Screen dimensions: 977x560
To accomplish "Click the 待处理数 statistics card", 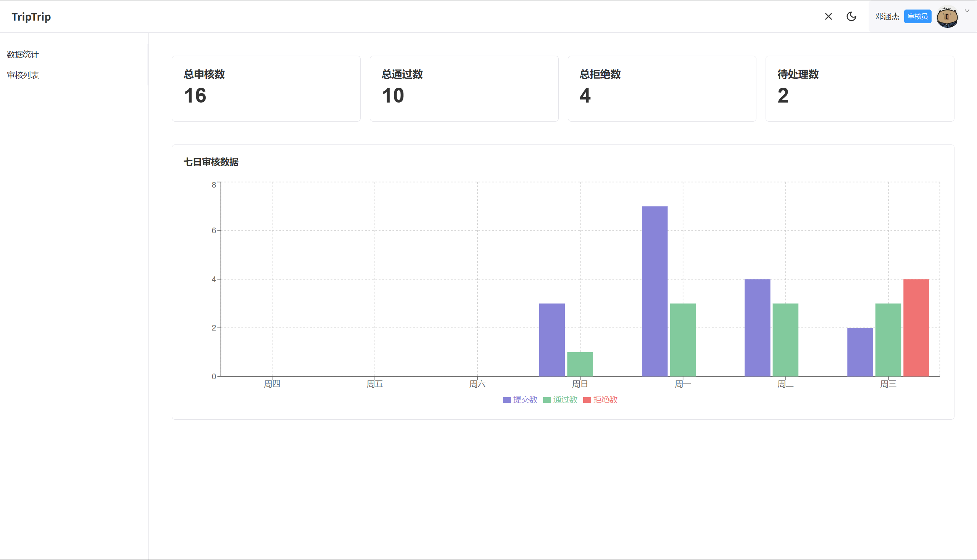I will (x=859, y=88).
